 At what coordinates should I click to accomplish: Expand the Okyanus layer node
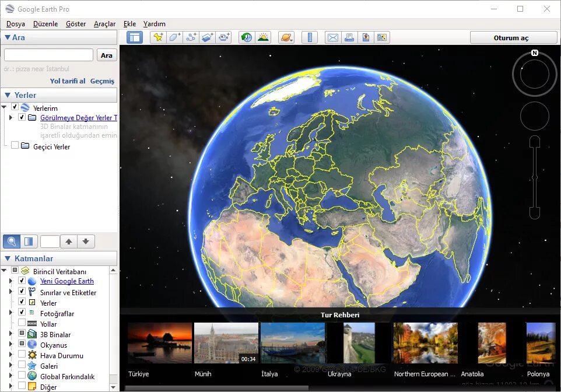(x=10, y=344)
